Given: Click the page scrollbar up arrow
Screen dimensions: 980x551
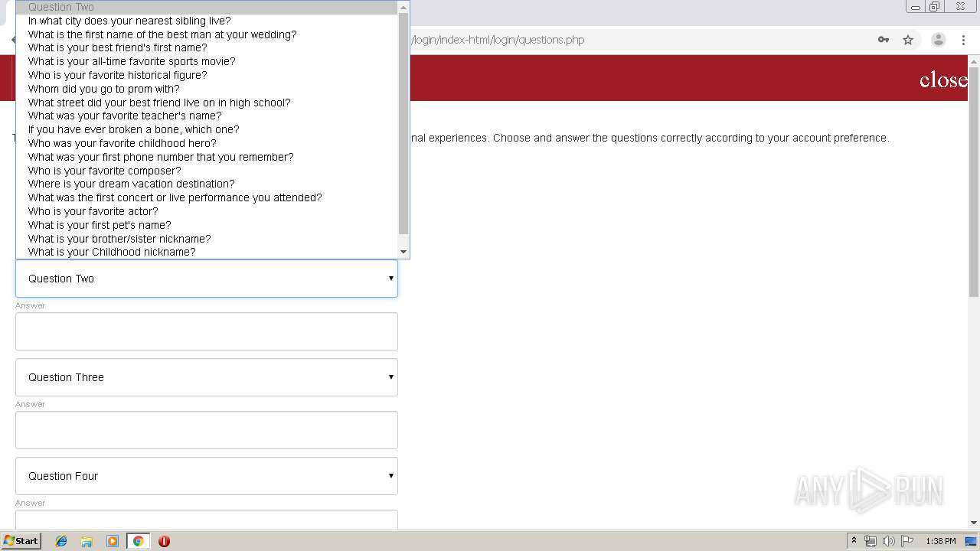Looking at the screenshot, I should [x=974, y=60].
